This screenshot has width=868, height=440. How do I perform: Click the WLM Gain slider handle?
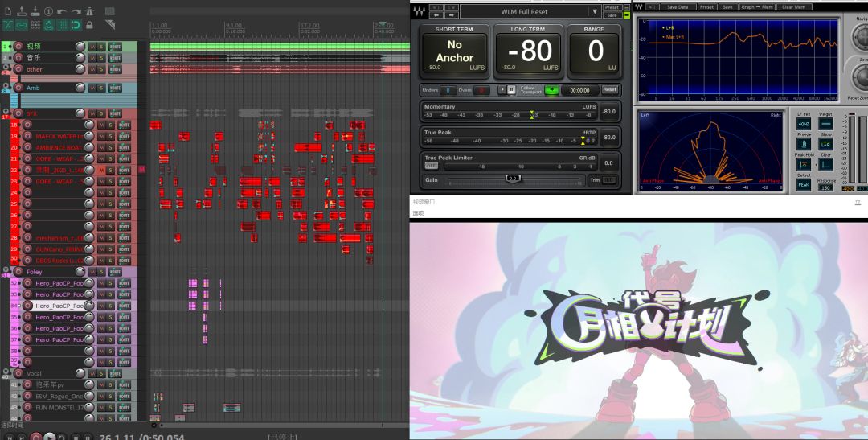(513, 179)
